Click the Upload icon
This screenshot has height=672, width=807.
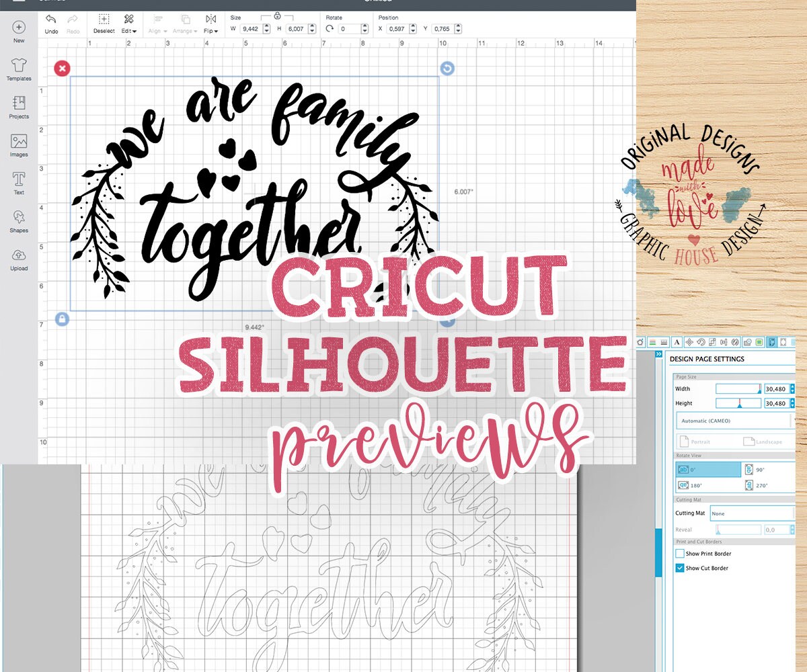pyautogui.click(x=18, y=259)
